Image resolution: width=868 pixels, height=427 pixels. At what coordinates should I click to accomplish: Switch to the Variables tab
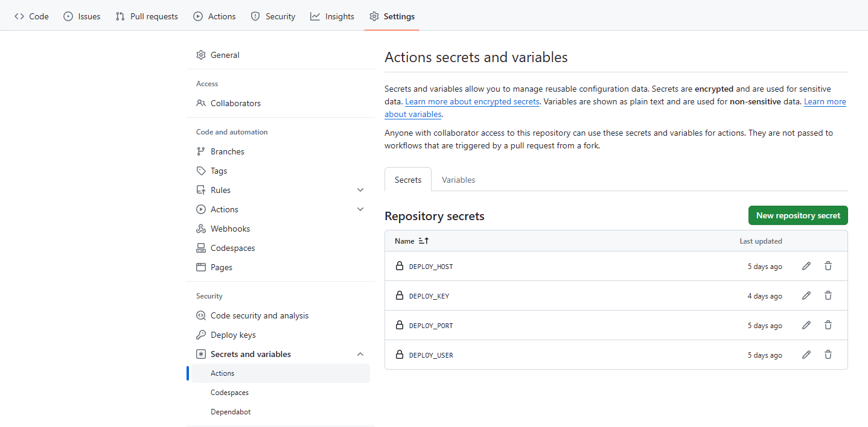click(x=458, y=180)
